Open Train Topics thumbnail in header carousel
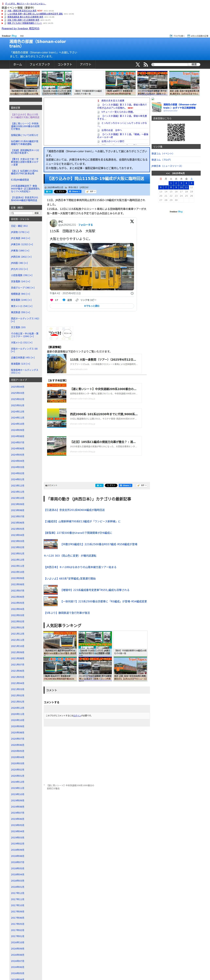This screenshot has width=210, height=980. tap(184, 83)
